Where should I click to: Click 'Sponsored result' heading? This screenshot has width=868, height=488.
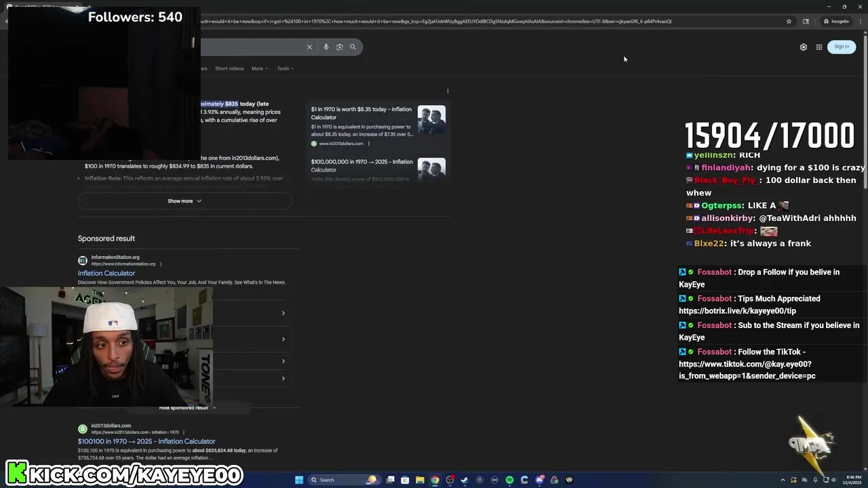(106, 239)
